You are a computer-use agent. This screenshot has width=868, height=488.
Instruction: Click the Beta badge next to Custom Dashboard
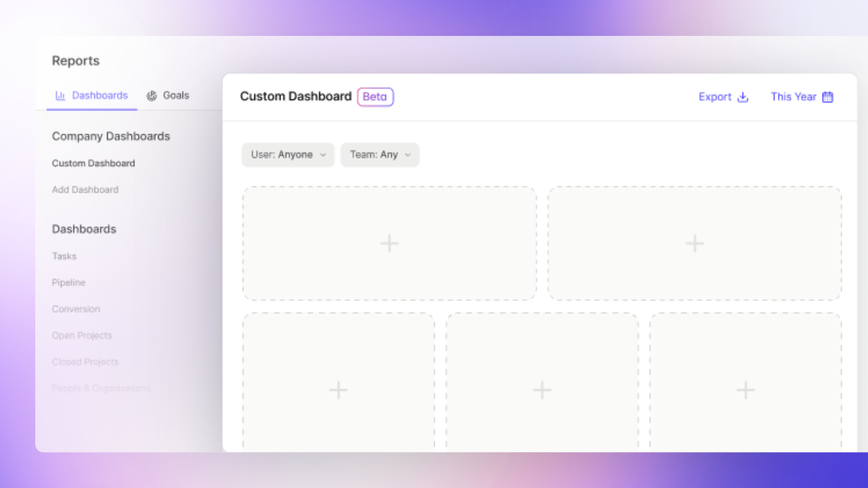click(375, 97)
